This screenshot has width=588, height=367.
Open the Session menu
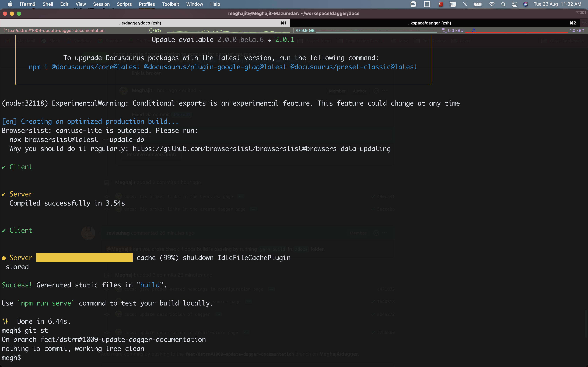101,4
